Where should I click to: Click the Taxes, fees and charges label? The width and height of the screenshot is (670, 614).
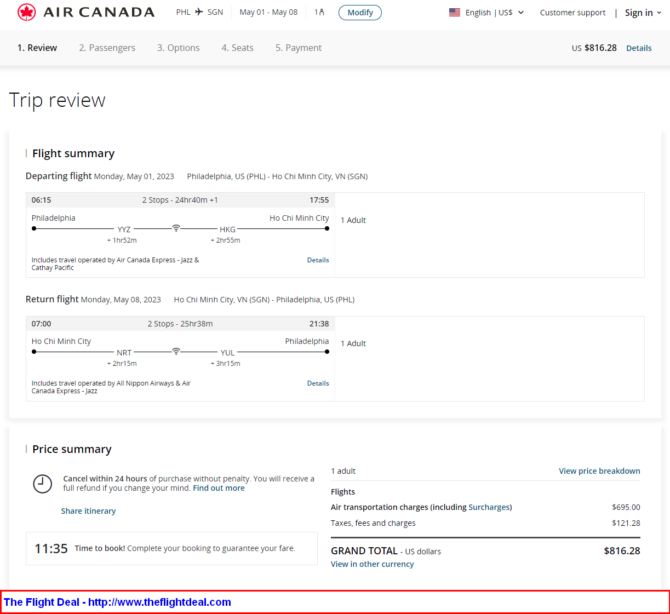[x=373, y=523]
